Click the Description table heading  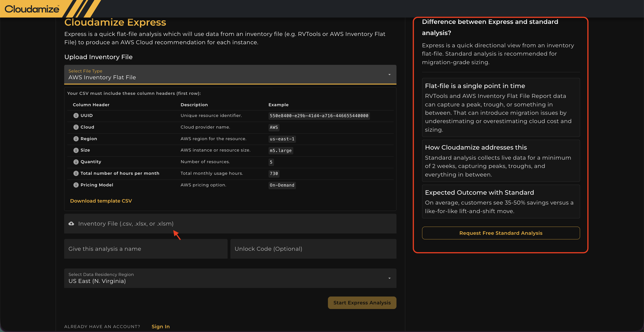pos(194,105)
